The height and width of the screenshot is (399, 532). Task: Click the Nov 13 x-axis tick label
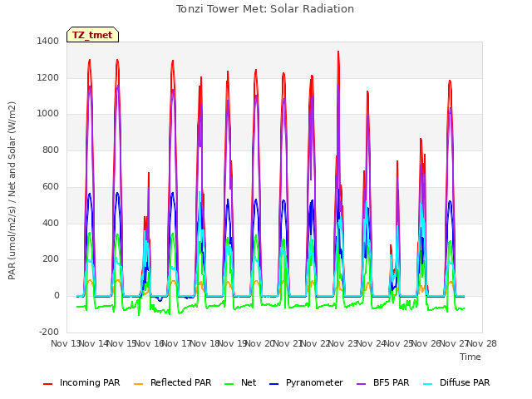point(66,343)
